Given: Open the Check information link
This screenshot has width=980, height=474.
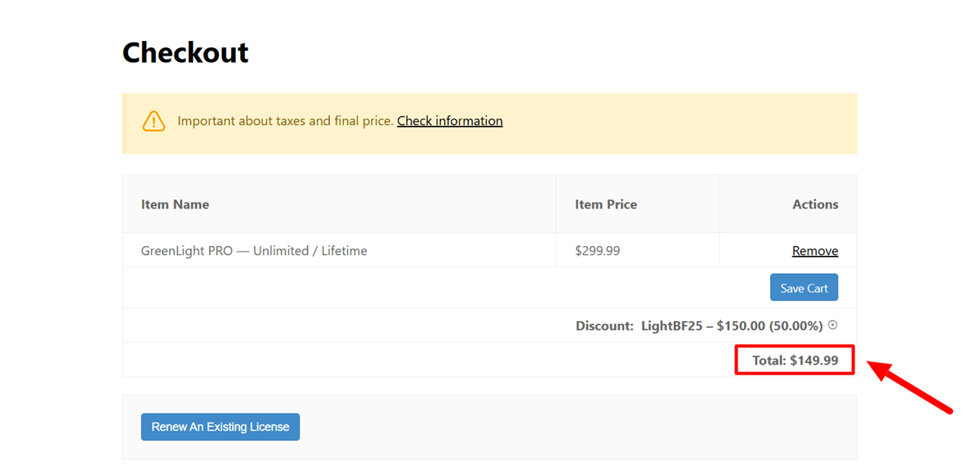Looking at the screenshot, I should (449, 121).
